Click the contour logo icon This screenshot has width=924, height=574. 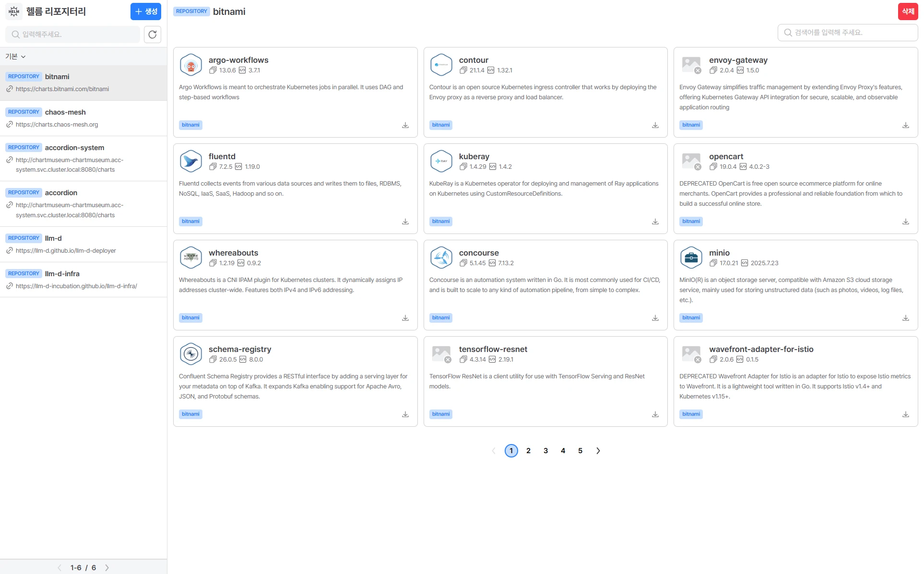pyautogui.click(x=441, y=65)
